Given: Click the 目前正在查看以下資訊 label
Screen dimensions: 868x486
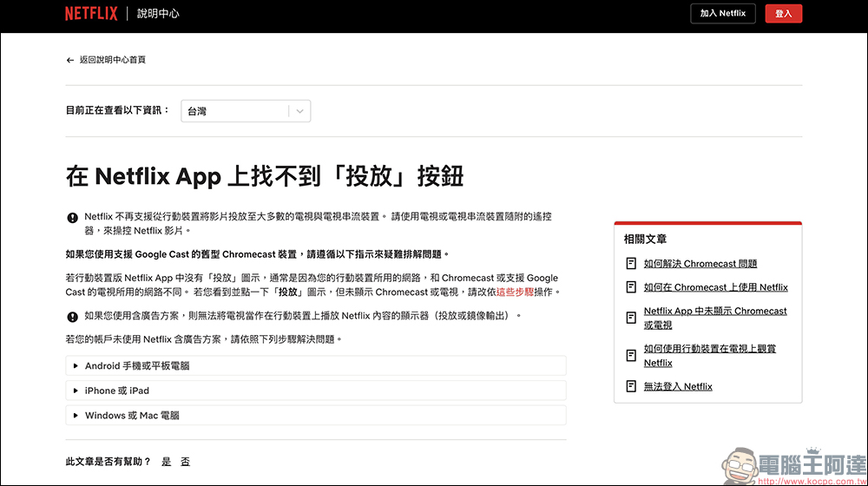Looking at the screenshot, I should click(117, 110).
